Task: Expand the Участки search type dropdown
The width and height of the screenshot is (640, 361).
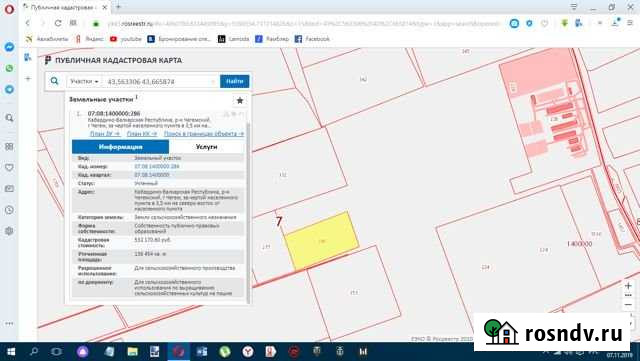Action: 84,81
